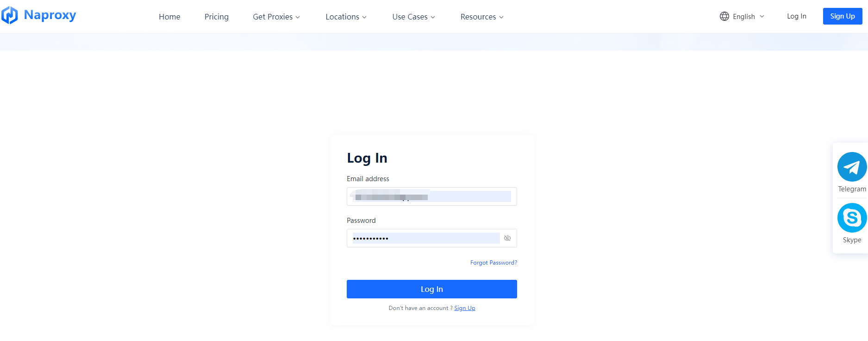Viewport: 868px width, 341px height.
Task: Expand the Locations dropdown menu
Action: [346, 17]
